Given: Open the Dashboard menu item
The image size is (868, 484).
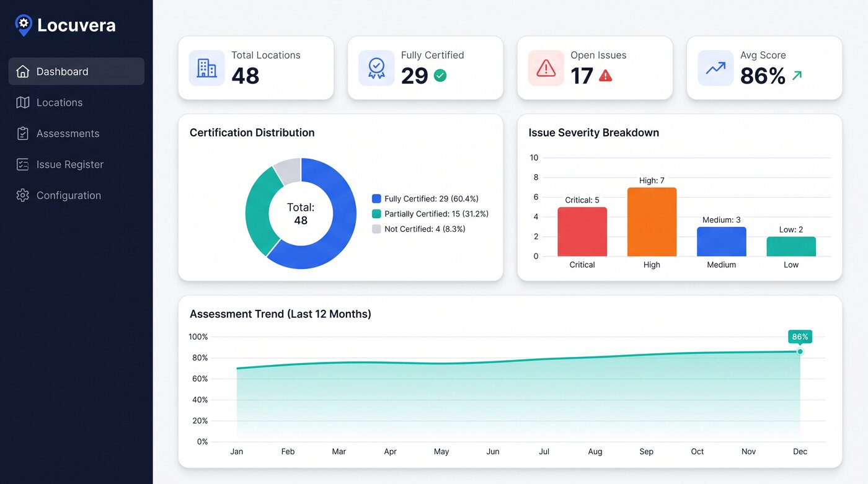Looking at the screenshot, I should [76, 71].
